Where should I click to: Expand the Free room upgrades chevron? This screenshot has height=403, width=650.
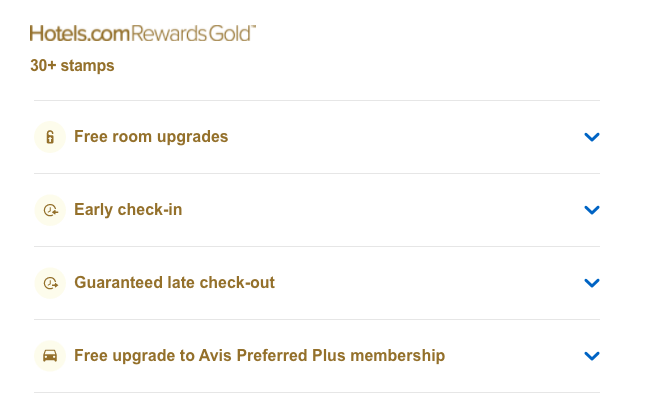[591, 137]
